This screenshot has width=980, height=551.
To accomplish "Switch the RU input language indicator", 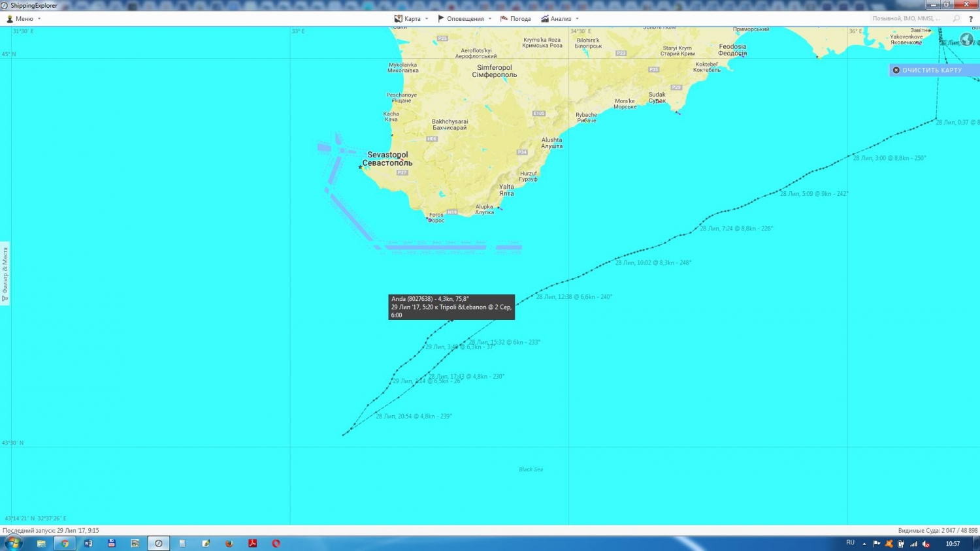I will [850, 543].
